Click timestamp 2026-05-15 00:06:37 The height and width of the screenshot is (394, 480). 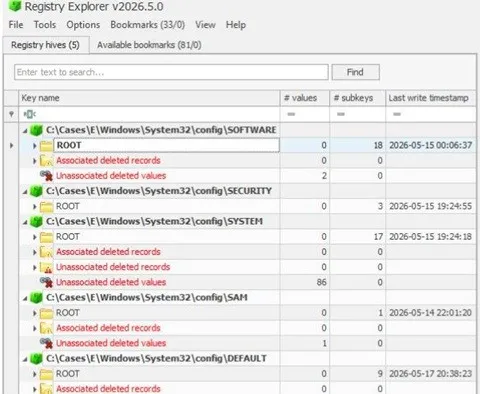pos(431,145)
